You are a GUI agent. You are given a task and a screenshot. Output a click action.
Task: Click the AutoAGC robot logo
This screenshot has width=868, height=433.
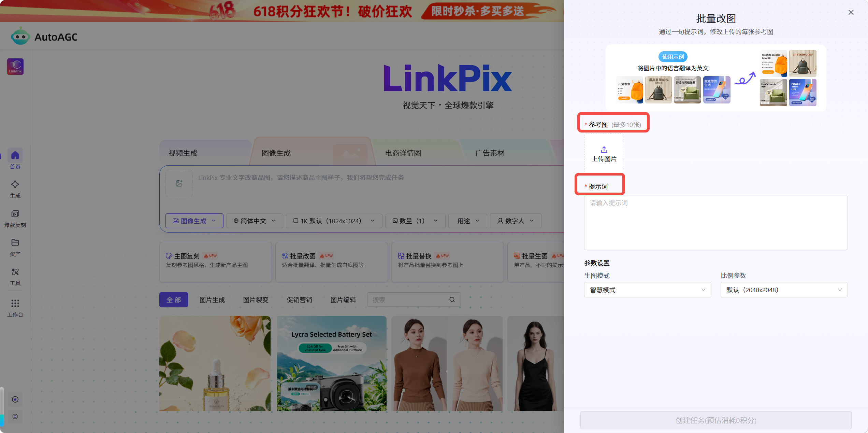20,36
